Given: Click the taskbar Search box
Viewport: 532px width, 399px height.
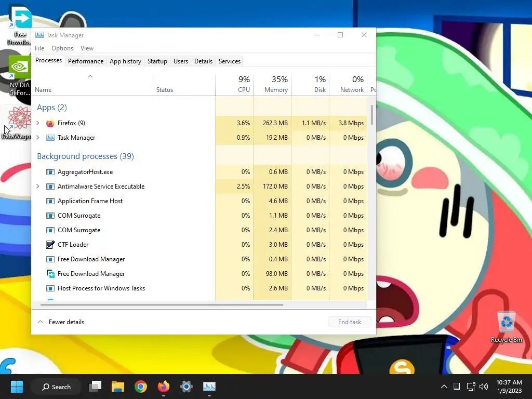Looking at the screenshot, I should coord(56,387).
